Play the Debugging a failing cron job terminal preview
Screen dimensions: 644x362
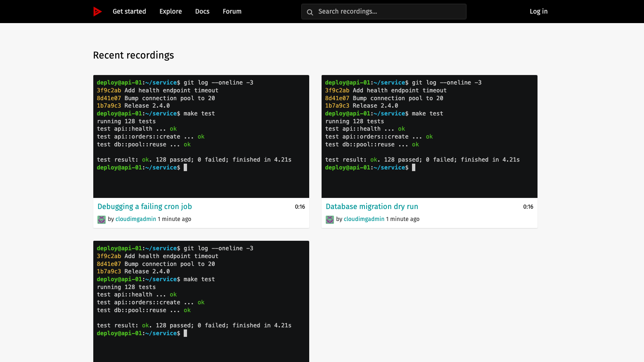(201, 136)
